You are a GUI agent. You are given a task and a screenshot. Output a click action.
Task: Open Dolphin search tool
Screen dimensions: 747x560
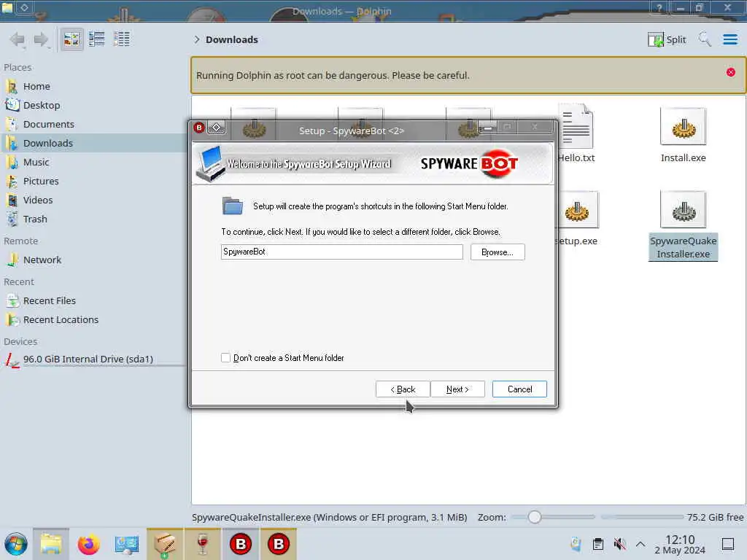pyautogui.click(x=705, y=39)
